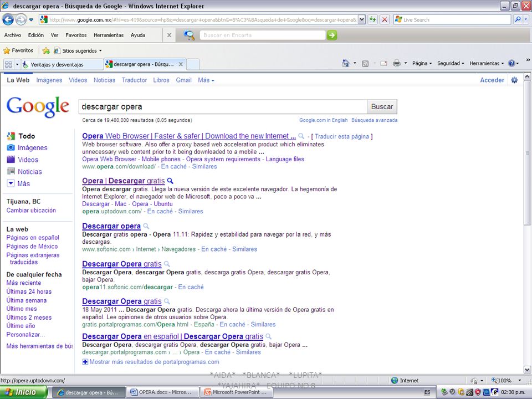This screenshot has width=532, height=399.
Task: Click preview magnifier beside Opera Web Browser result
Action: pos(301,136)
